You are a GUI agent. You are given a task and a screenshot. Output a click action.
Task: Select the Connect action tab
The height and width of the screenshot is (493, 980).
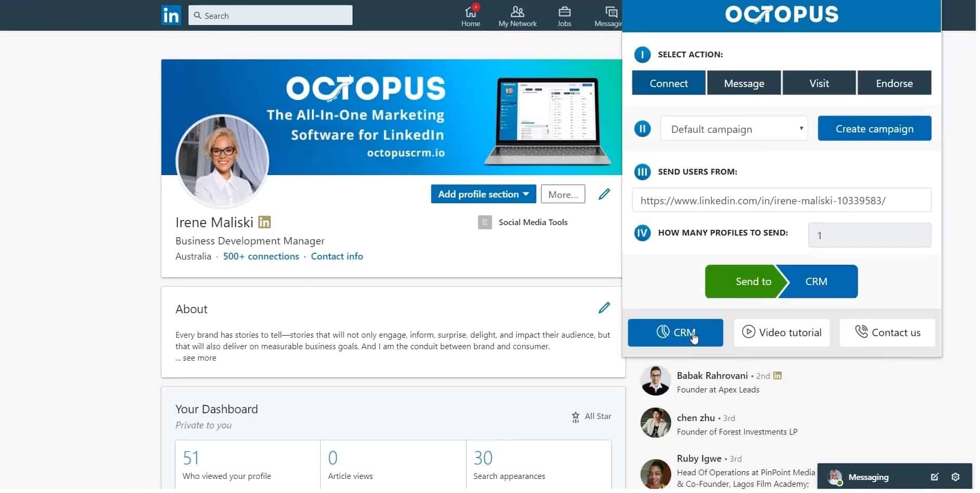click(x=669, y=83)
